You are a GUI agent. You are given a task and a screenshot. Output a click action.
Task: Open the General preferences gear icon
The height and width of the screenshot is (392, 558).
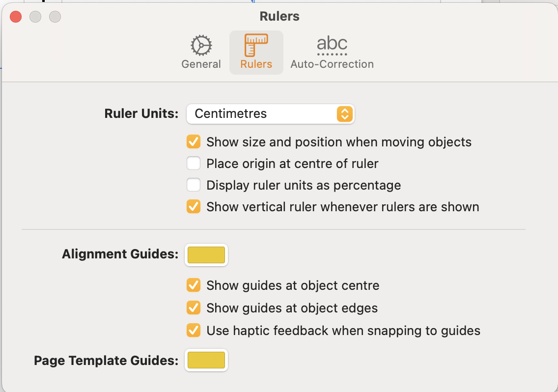[x=201, y=46]
